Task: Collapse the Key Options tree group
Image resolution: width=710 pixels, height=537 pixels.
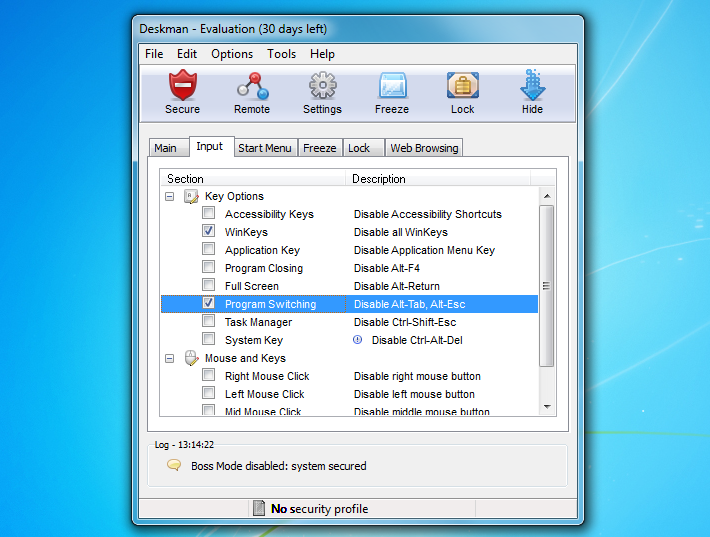Action: (169, 197)
